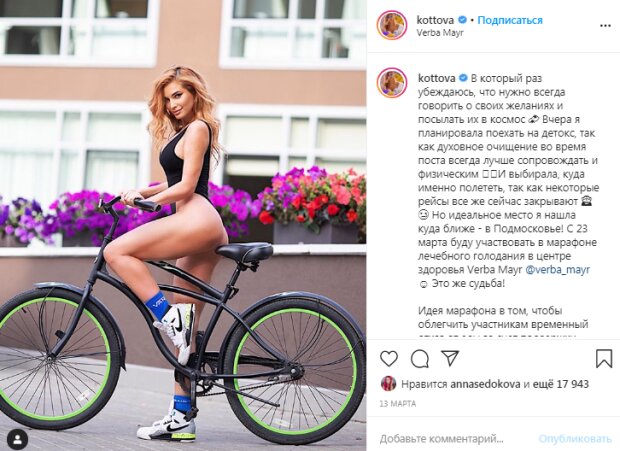Viewport: 620px width, 451px height.
Task: Open three-dot more options menu
Action: tap(605, 26)
